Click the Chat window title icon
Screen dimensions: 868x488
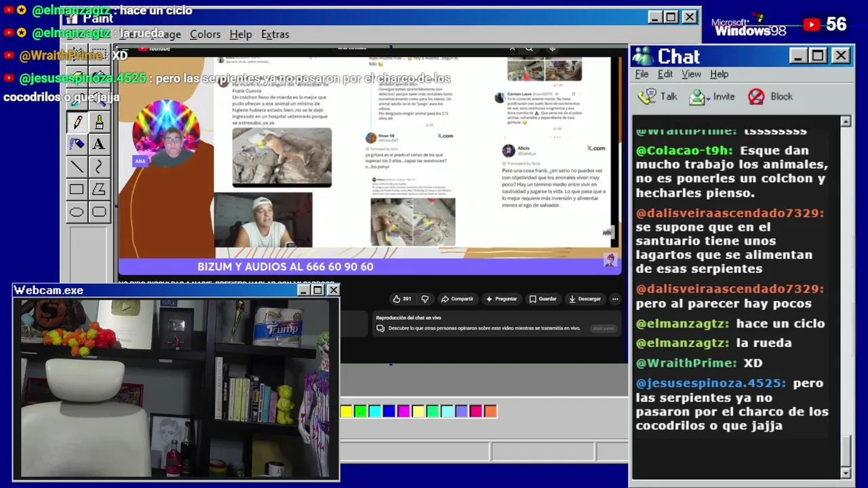click(643, 56)
